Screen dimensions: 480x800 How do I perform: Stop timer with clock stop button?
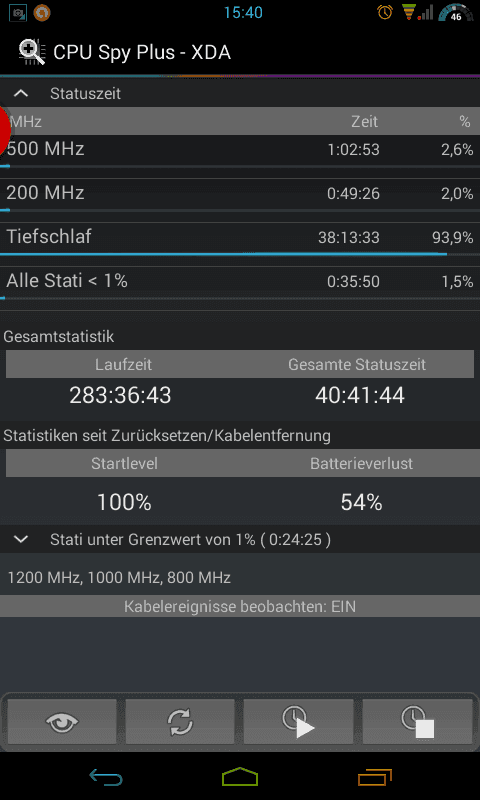click(417, 722)
